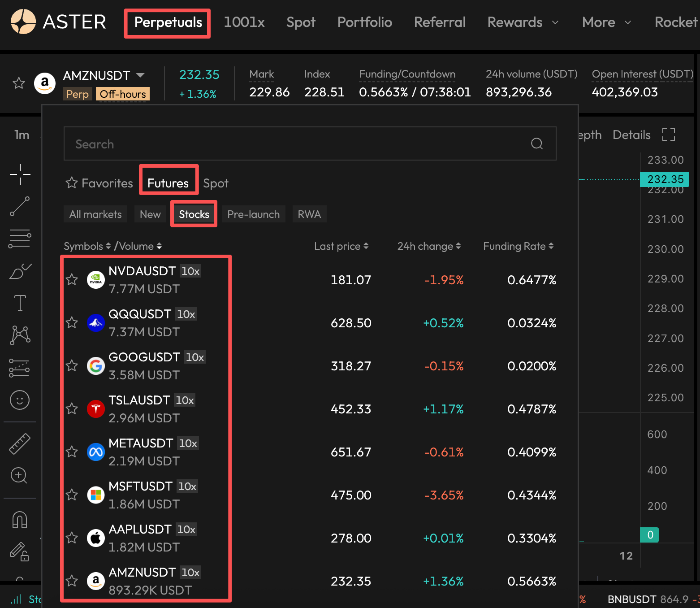Open the Portfolio page
Image resolution: width=700 pixels, height=608 pixels.
tap(364, 22)
